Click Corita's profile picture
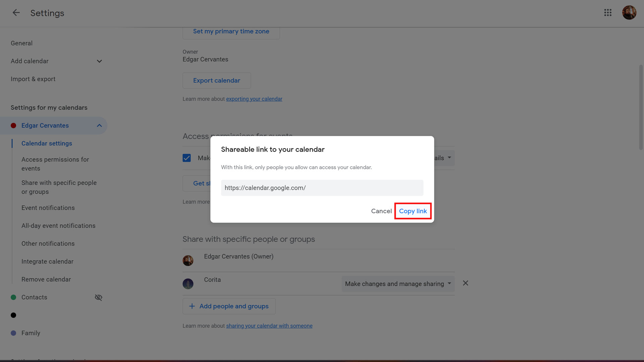Image resolution: width=644 pixels, height=362 pixels. 188,284
